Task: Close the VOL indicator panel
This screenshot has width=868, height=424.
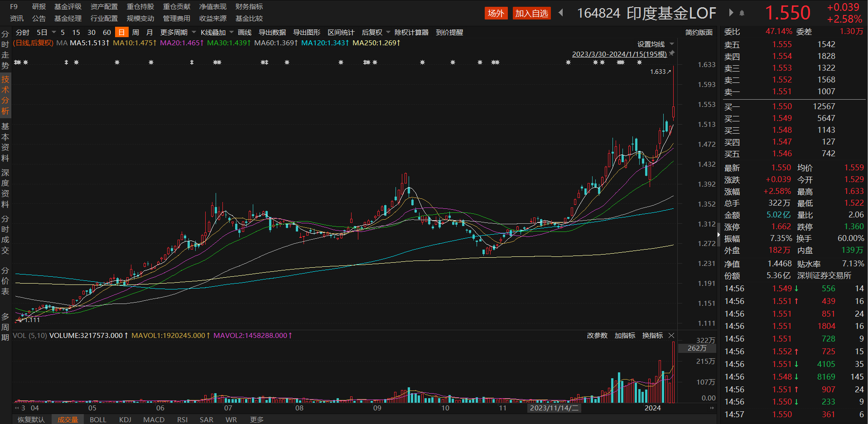Action: click(671, 336)
